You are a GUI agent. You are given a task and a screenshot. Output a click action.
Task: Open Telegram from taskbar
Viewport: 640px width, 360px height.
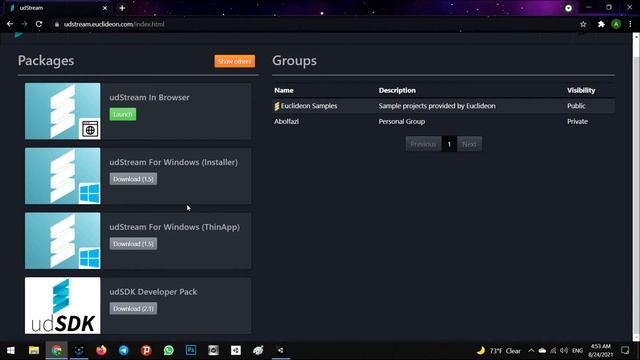pyautogui.click(x=124, y=350)
